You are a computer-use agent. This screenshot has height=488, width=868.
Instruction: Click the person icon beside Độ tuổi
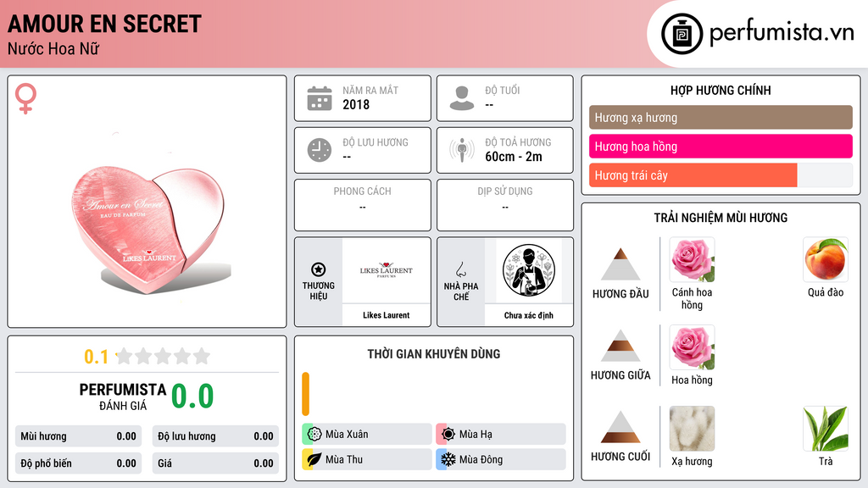click(x=462, y=98)
